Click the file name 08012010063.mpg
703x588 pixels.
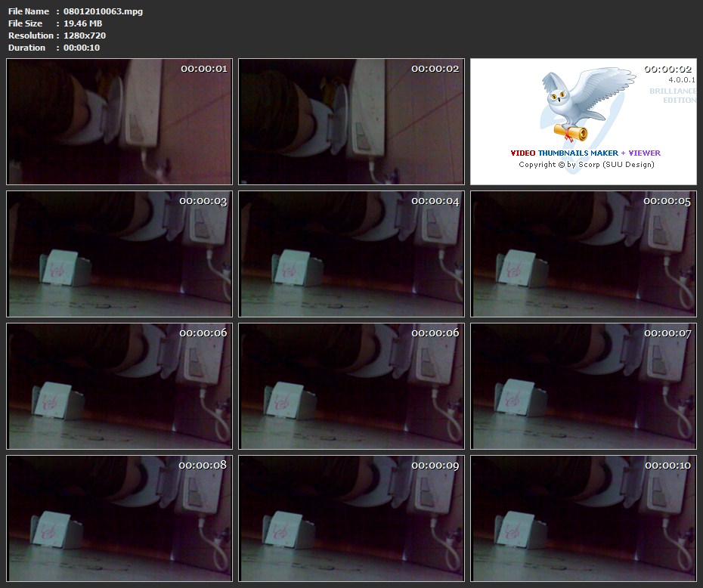click(102, 11)
